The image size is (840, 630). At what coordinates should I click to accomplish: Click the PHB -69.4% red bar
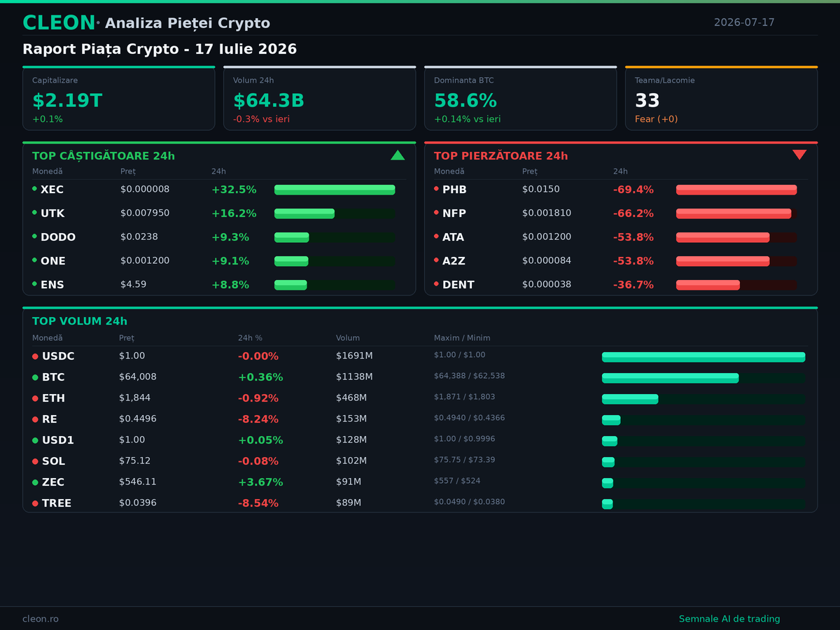[x=736, y=190]
